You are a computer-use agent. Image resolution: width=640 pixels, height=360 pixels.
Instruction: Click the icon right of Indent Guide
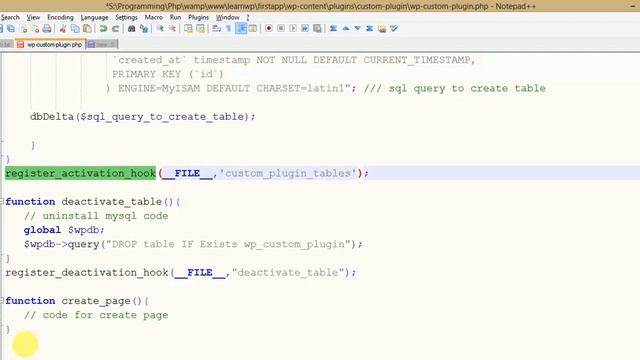click(253, 29)
